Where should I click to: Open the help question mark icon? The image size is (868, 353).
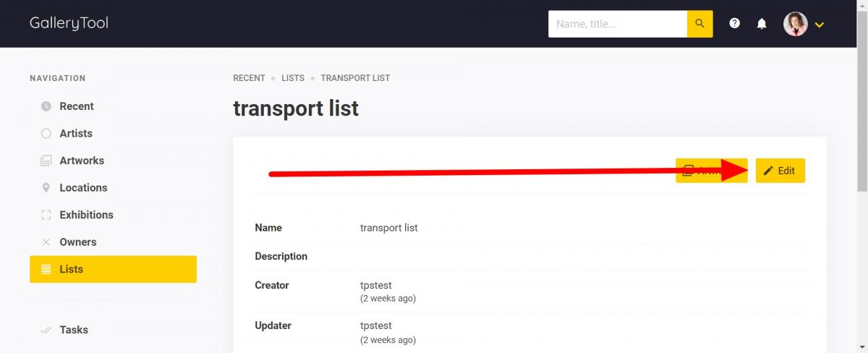click(x=735, y=24)
